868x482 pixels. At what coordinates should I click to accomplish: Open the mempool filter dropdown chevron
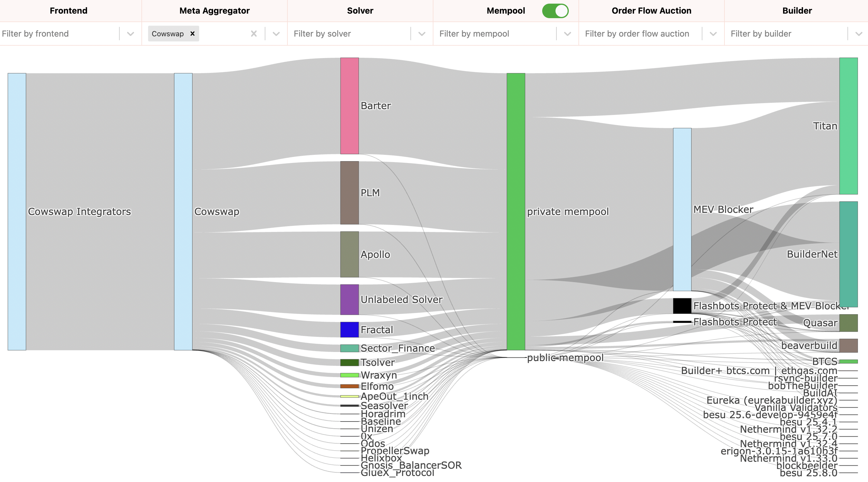click(x=568, y=34)
